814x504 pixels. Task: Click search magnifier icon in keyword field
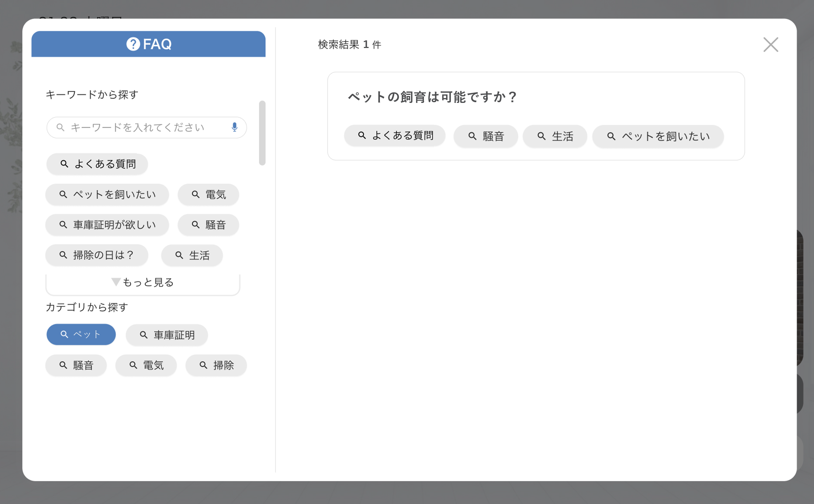tap(60, 127)
